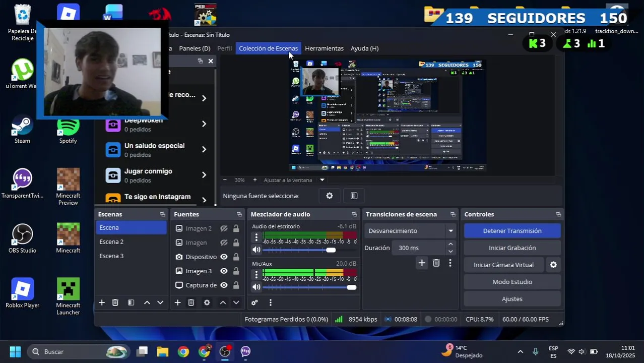The height and width of the screenshot is (363, 644).
Task: Mute Mic/Aux speaker
Action: pos(256,287)
